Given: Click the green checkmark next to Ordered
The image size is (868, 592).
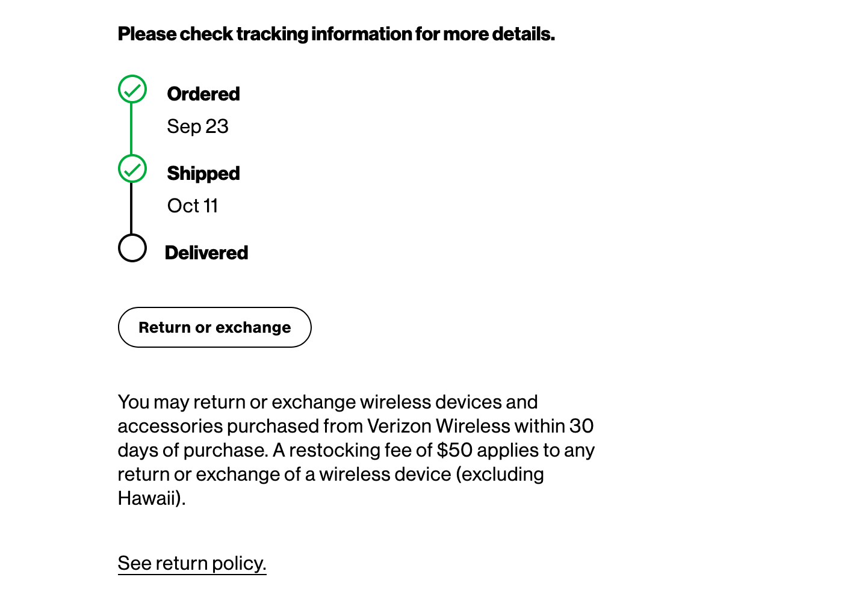Looking at the screenshot, I should pos(132,90).
